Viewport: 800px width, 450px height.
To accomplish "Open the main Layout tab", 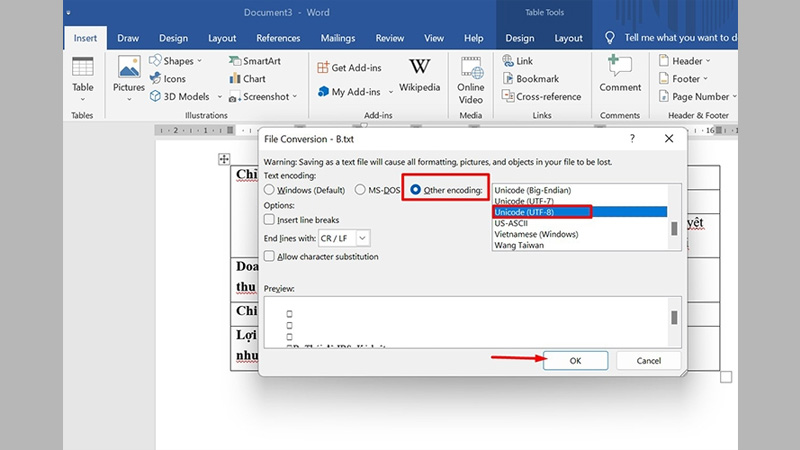I will point(222,38).
